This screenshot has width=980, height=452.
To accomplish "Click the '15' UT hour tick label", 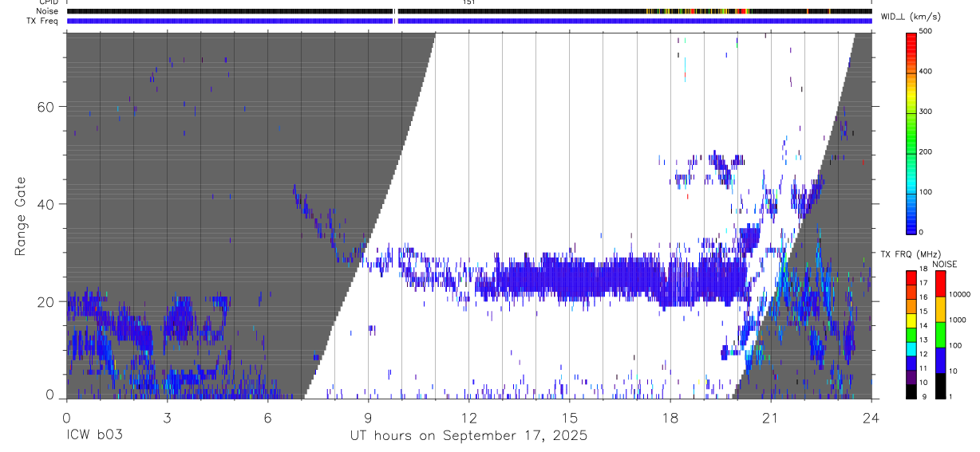I will coord(570,417).
